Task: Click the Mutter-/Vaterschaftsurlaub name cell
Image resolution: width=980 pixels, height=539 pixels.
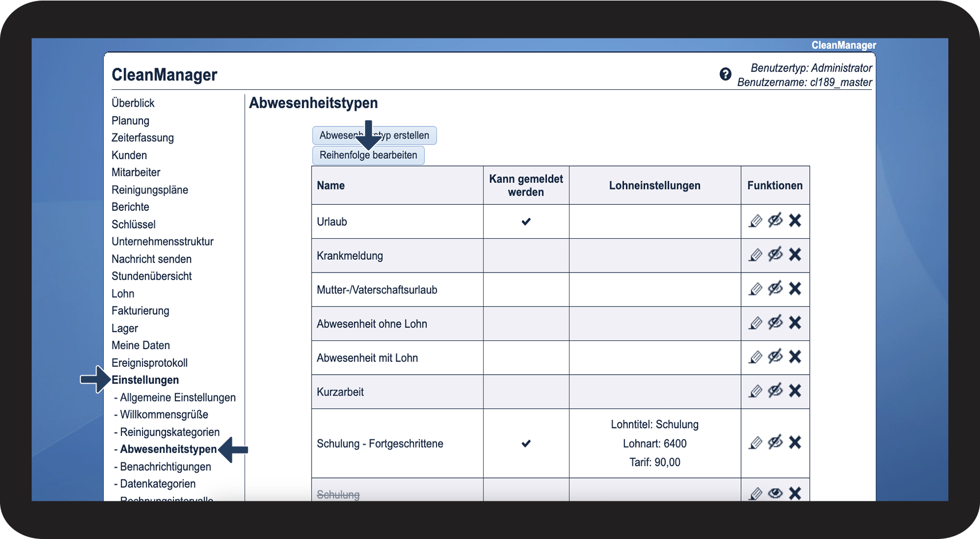Action: tap(397, 290)
